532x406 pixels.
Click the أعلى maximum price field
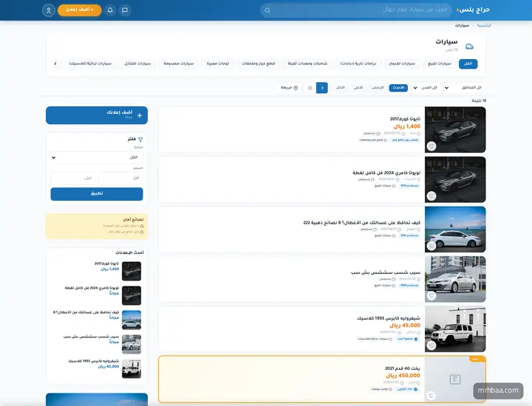(73, 178)
